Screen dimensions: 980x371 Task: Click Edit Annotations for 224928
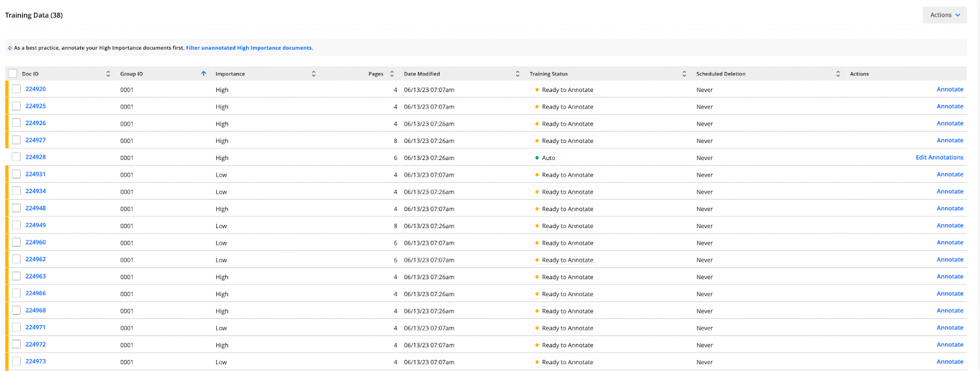point(940,158)
